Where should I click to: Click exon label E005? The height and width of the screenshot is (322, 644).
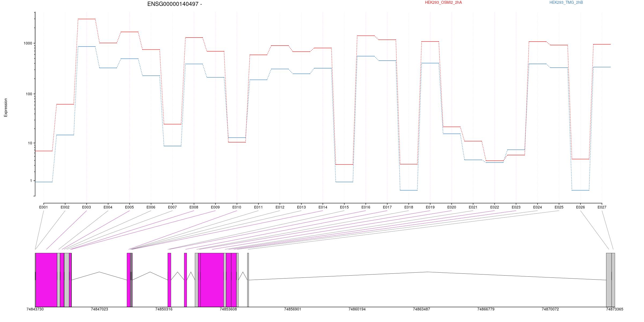(x=129, y=207)
